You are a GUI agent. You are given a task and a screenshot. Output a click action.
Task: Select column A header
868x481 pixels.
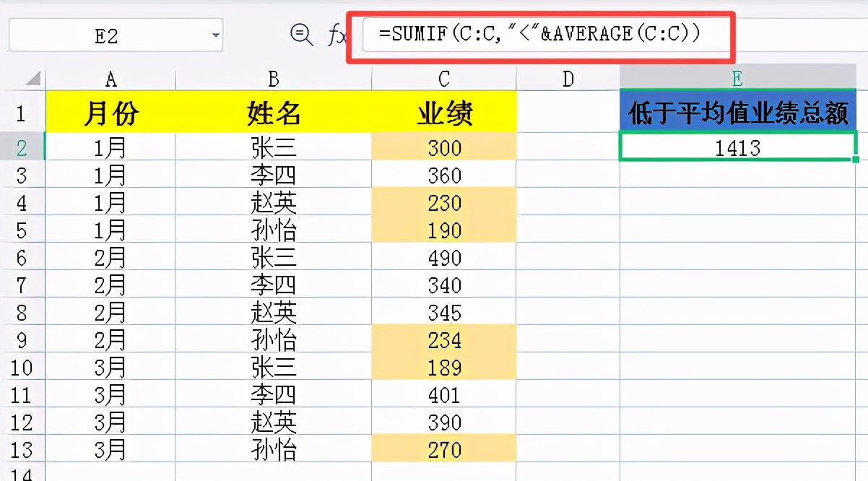coord(110,79)
